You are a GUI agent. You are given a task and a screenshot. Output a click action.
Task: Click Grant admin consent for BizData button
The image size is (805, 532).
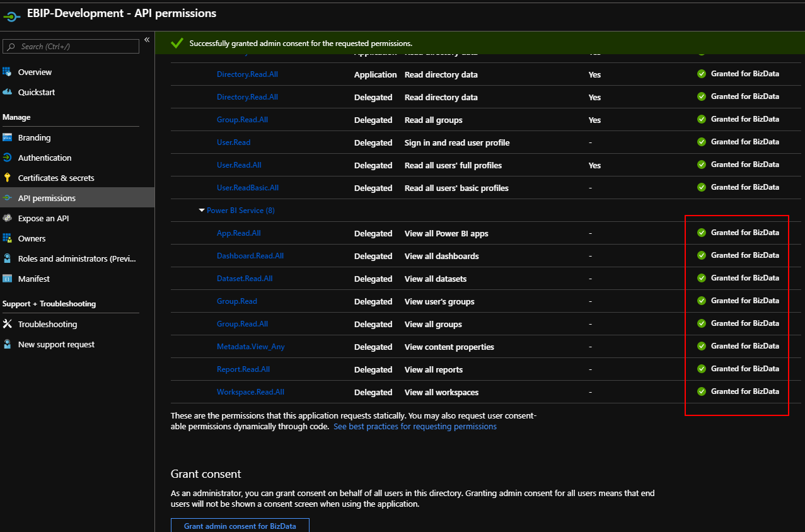[240, 525]
